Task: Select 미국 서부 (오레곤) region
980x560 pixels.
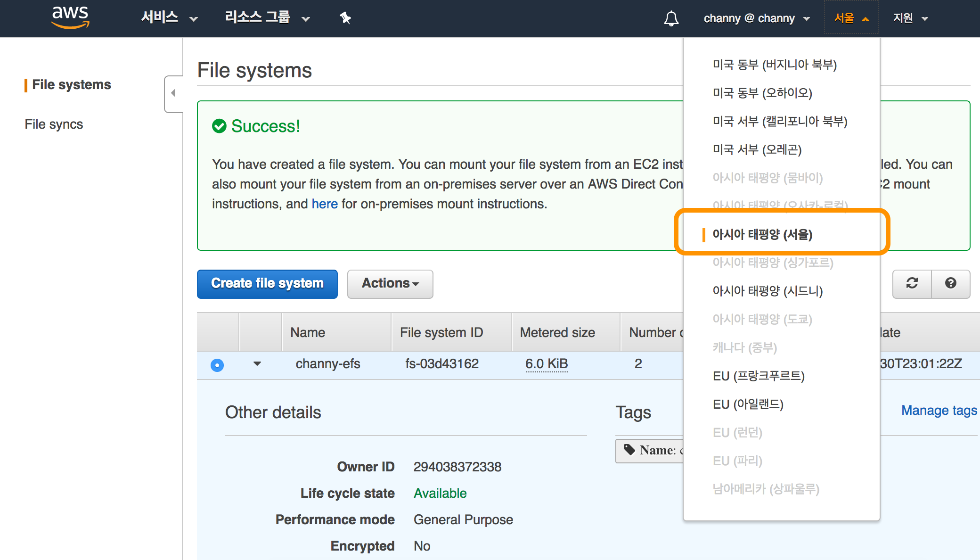Action: point(757,149)
